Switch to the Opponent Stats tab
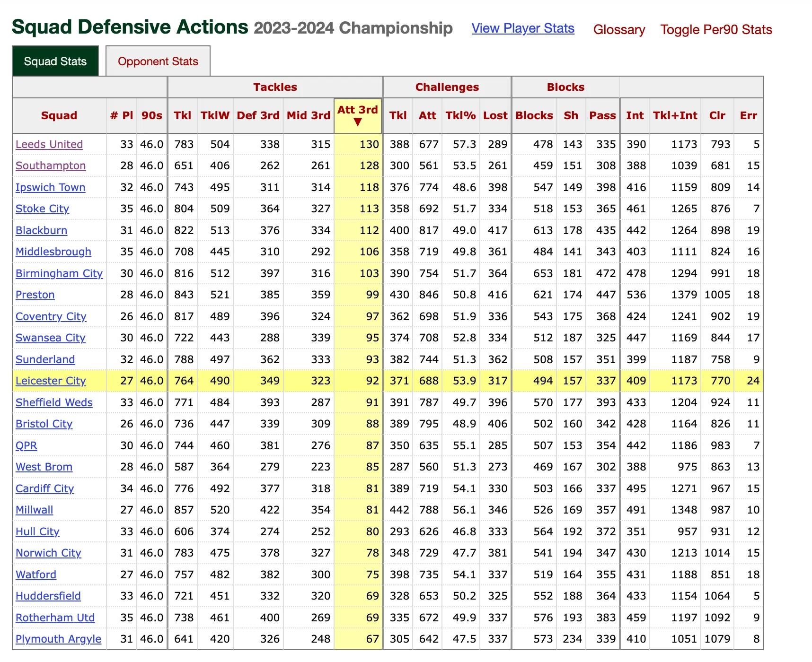Image resolution: width=812 pixels, height=662 pixels. pos(158,61)
